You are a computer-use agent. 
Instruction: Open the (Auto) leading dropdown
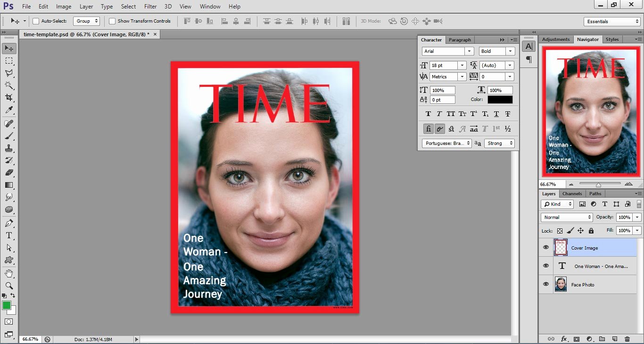[x=510, y=66]
